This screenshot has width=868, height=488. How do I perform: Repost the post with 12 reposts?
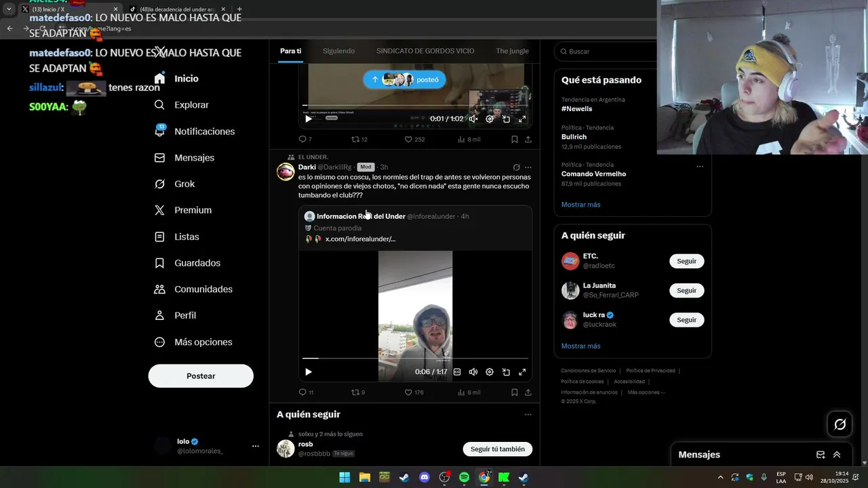click(x=359, y=139)
